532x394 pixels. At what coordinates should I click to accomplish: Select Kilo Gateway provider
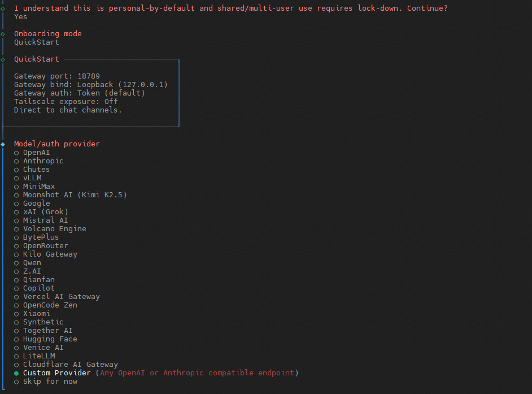[x=50, y=254]
